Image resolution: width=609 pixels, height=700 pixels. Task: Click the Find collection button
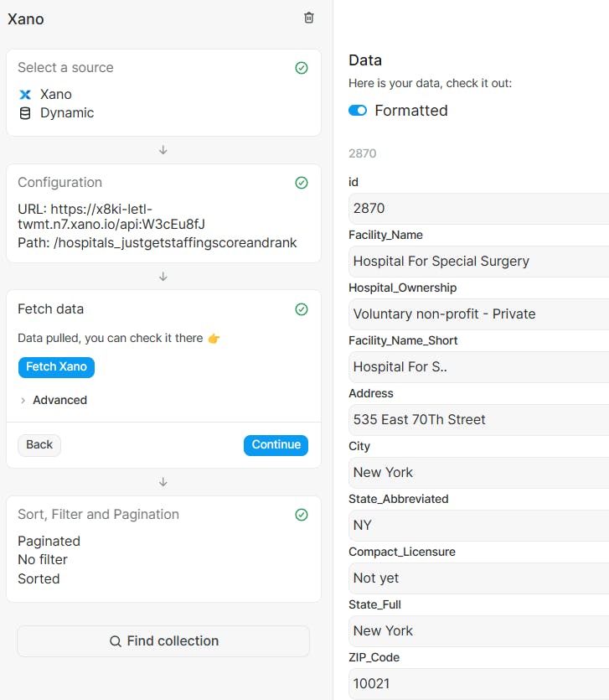coord(163,641)
